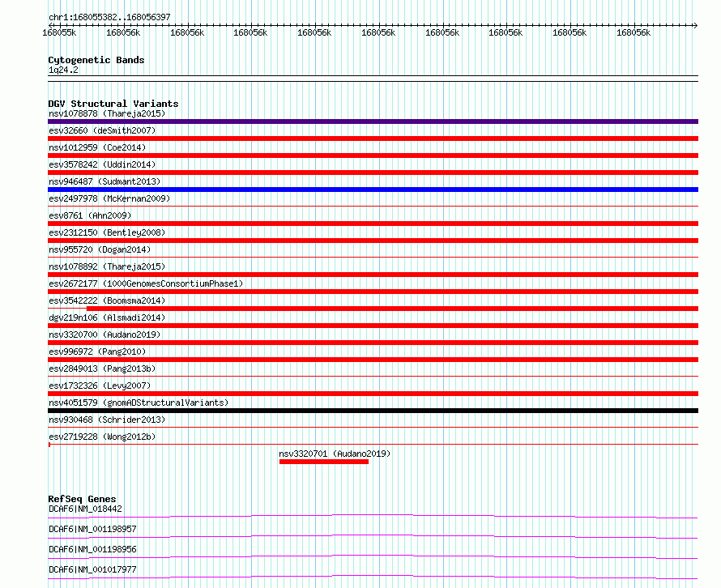Open variant esv2849013 (Pang2013b) label
The image size is (721, 588).
tap(102, 369)
